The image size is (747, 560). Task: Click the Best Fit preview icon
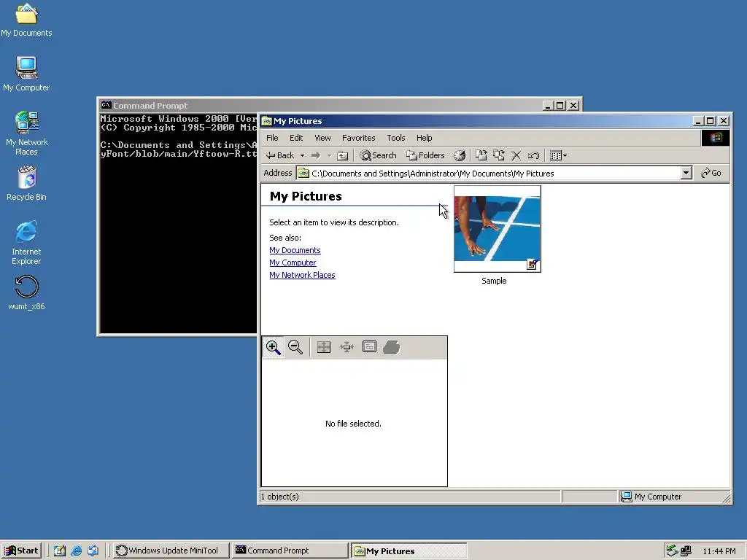[x=347, y=347]
